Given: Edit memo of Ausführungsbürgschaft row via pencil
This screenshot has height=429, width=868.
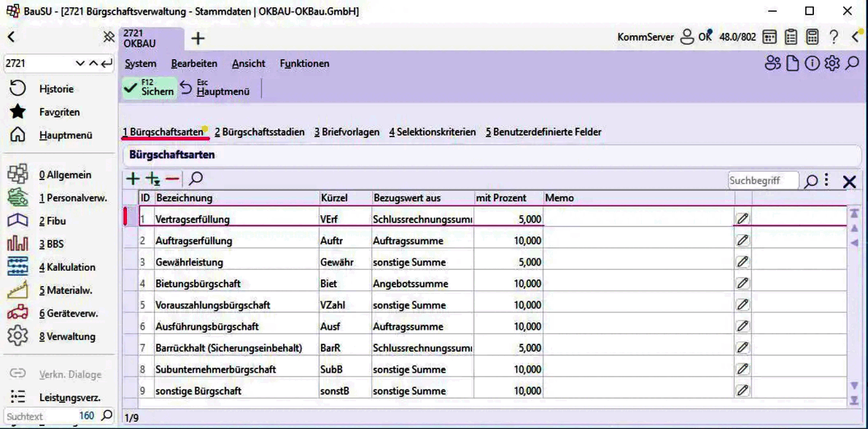Looking at the screenshot, I should tap(743, 326).
